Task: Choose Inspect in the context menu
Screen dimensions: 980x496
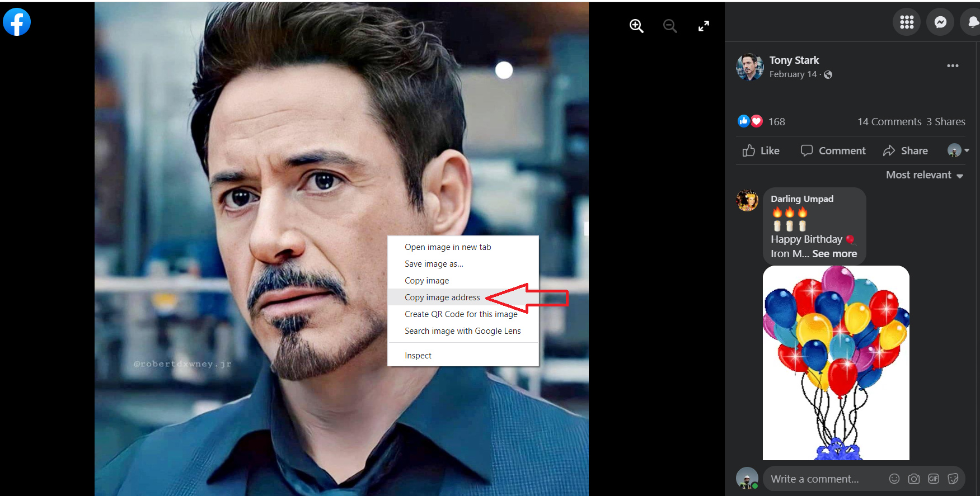Action: [x=463, y=356]
